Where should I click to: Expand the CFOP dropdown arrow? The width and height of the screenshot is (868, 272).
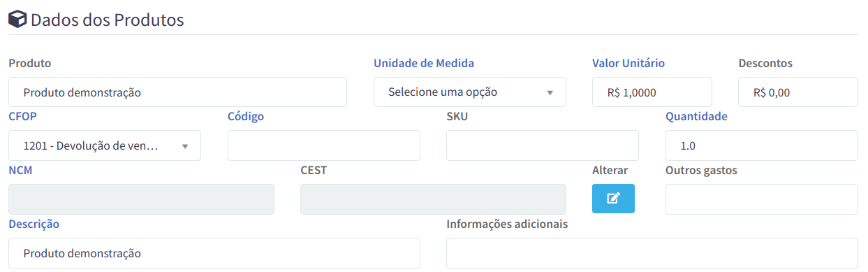coord(185,146)
